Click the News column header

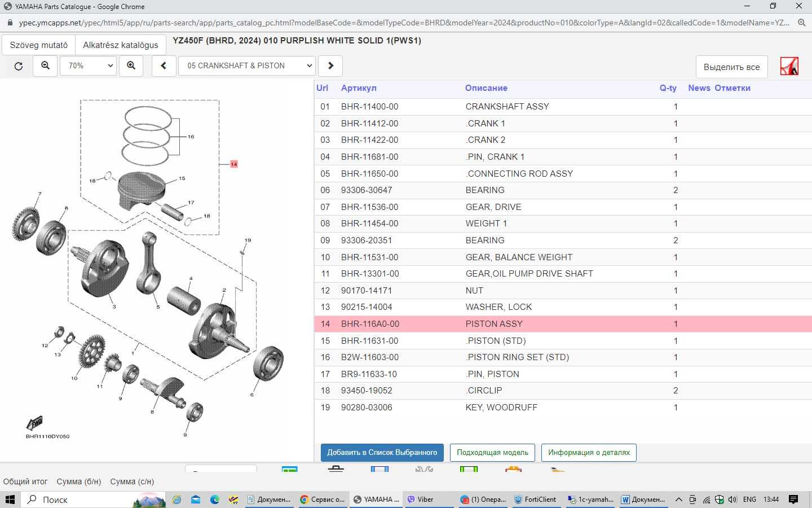pos(699,88)
